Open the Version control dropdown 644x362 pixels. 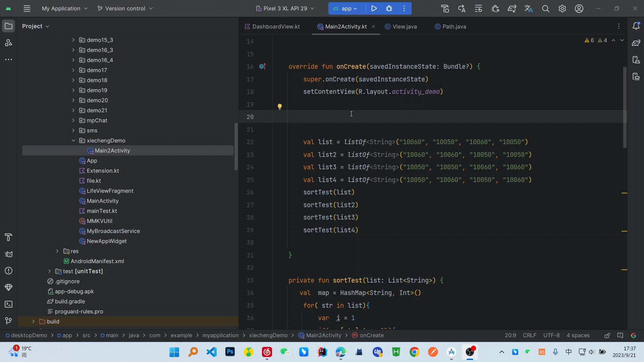[125, 8]
